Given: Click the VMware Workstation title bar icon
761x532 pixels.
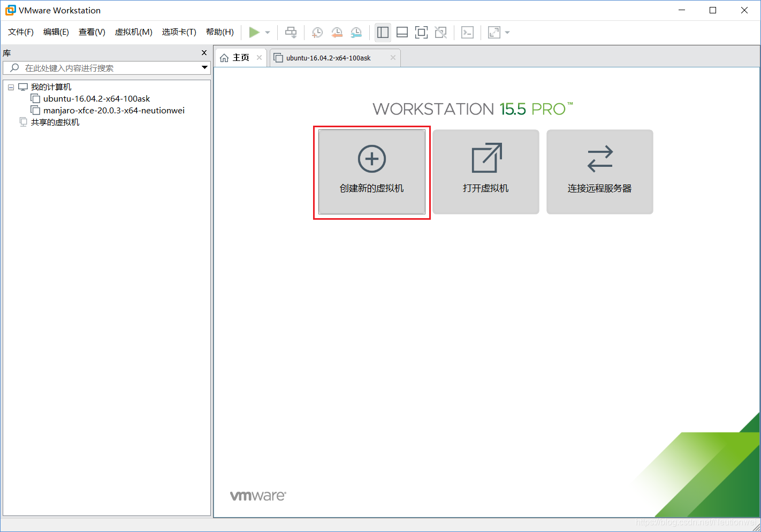Looking at the screenshot, I should point(11,10).
